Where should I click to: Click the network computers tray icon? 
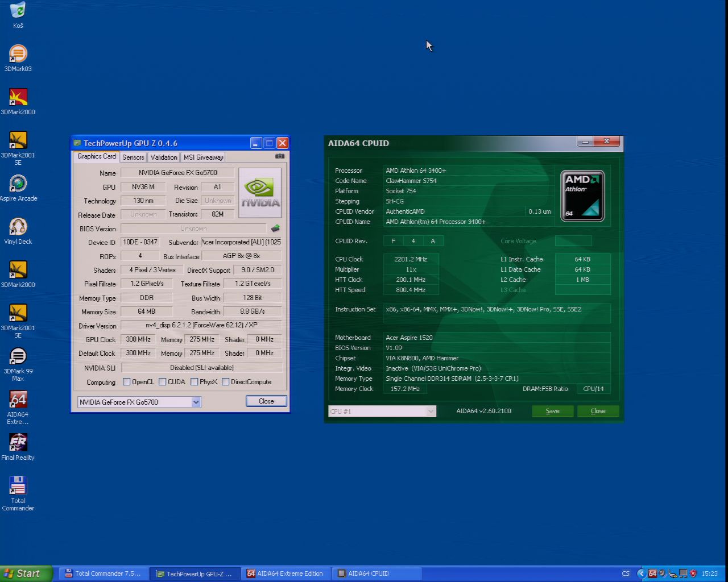pyautogui.click(x=683, y=573)
